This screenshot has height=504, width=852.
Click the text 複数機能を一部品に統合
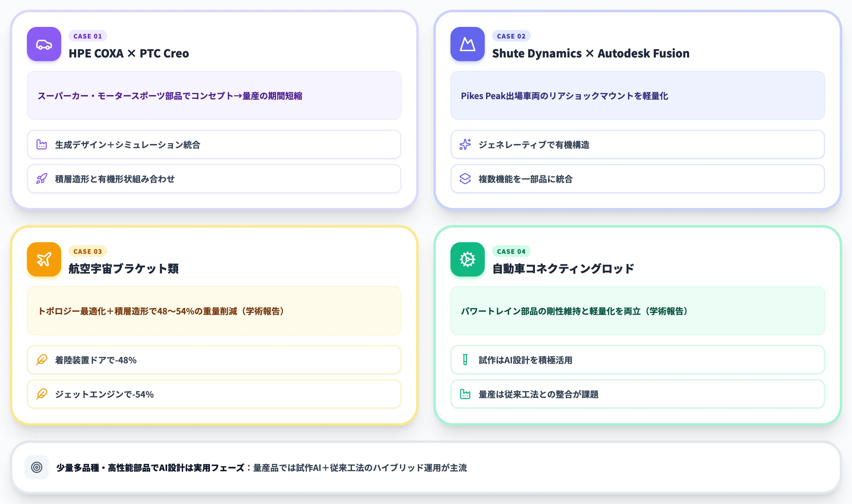click(525, 179)
